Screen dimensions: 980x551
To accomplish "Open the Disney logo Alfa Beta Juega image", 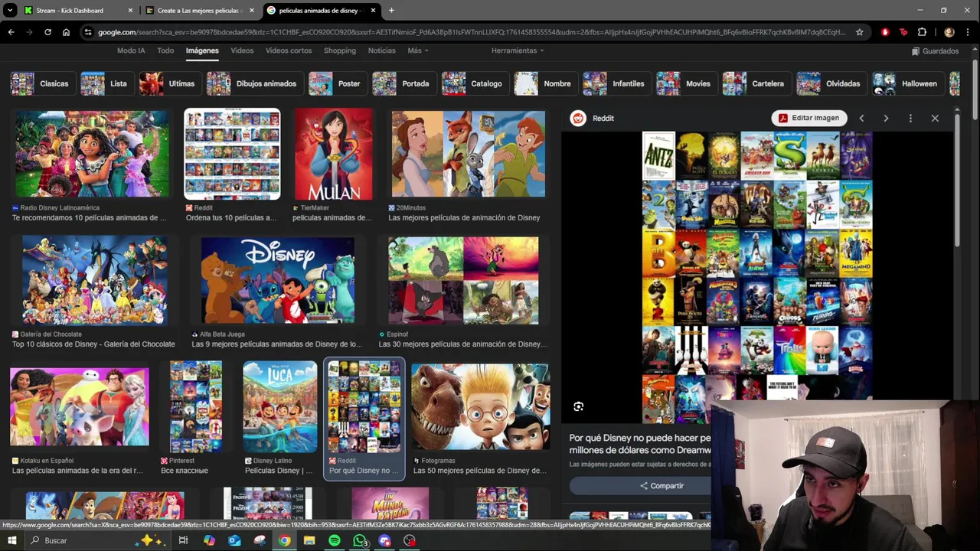I will point(278,280).
